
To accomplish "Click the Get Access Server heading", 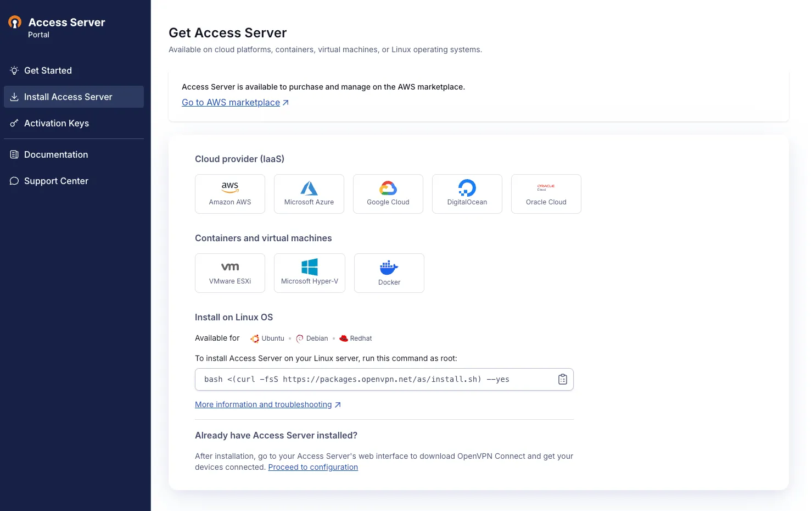I will 228,33.
